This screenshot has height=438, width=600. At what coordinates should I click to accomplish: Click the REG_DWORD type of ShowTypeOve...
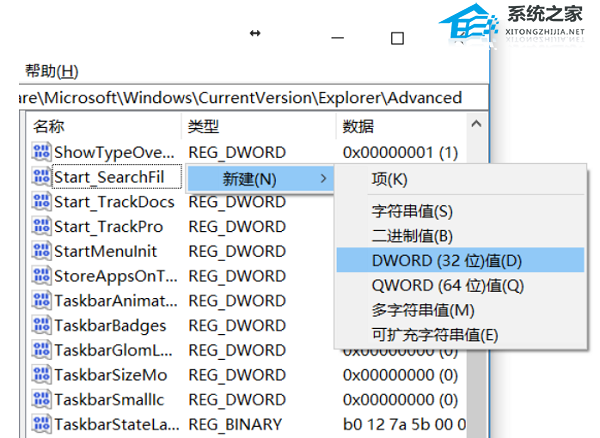[237, 153]
